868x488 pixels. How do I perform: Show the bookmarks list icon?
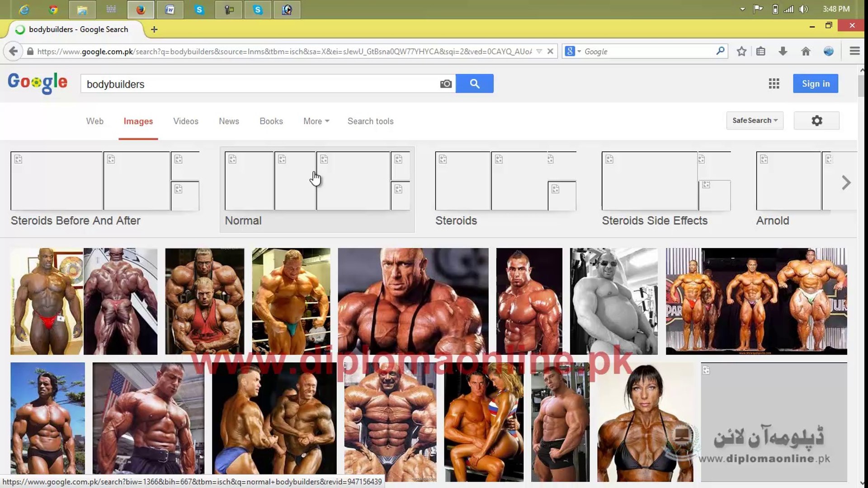click(761, 51)
